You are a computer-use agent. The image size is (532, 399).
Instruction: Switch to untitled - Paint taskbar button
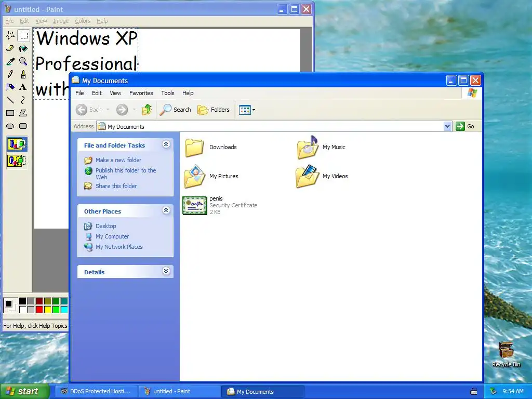coord(179,391)
